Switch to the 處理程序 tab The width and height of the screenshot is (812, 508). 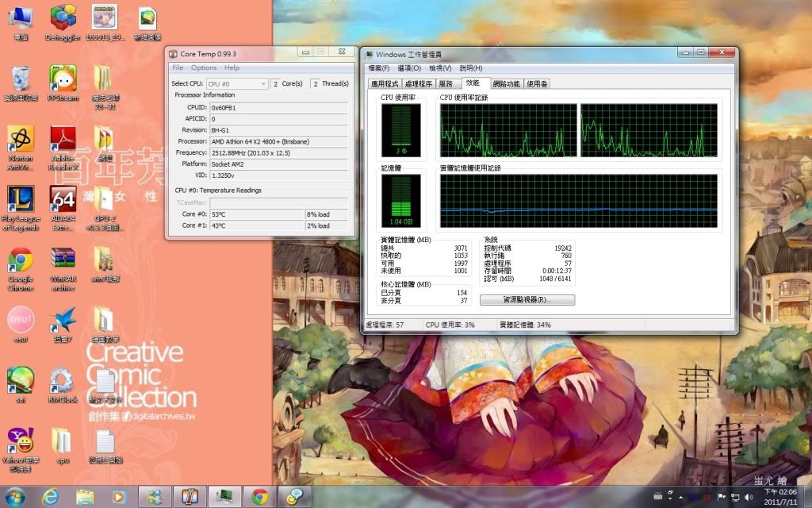tap(419, 83)
